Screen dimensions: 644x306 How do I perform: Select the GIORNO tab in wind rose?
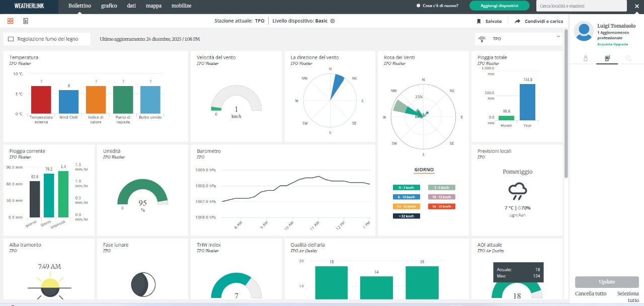pyautogui.click(x=424, y=170)
